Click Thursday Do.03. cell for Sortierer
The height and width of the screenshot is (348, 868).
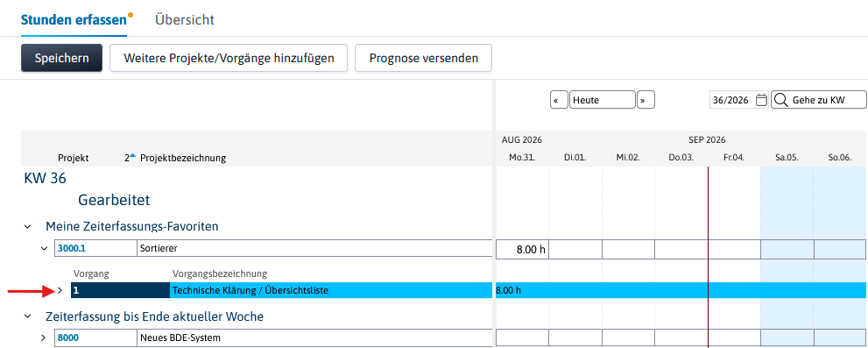681,250
